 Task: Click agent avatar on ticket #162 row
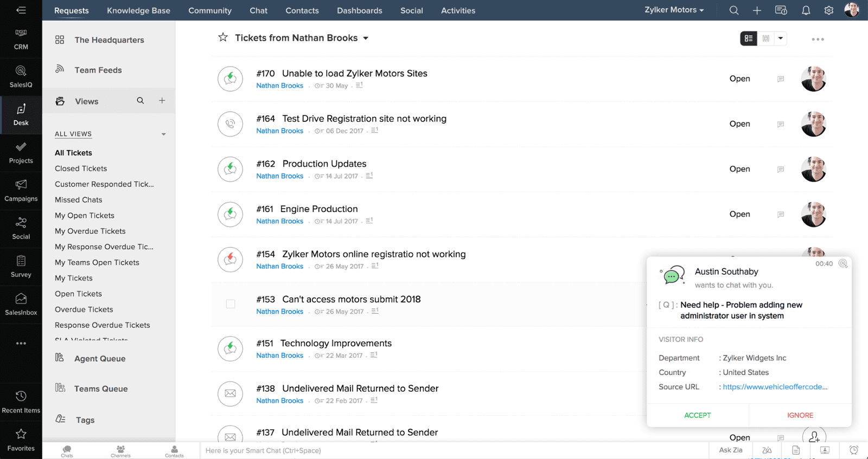pos(814,169)
